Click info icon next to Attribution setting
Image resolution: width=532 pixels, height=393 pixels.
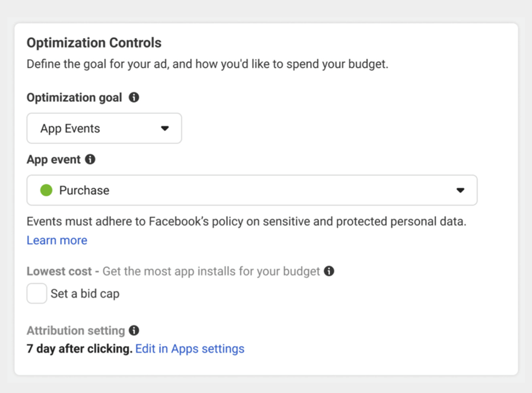click(134, 330)
